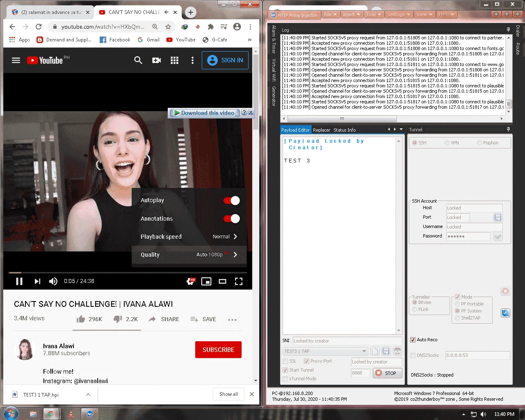Toggle the Annotations switch off
The height and width of the screenshot is (420, 525).
pos(231,219)
